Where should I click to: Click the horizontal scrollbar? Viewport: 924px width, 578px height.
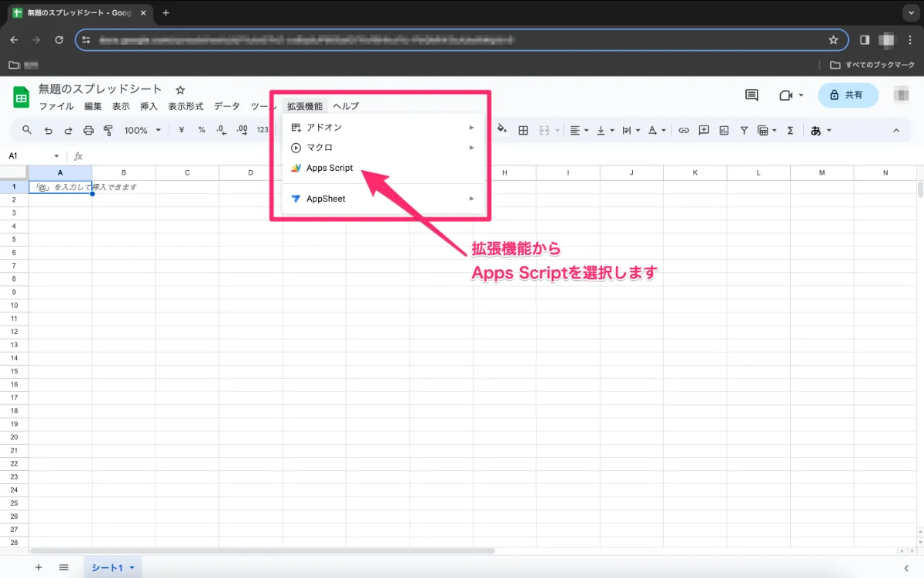coord(262,551)
